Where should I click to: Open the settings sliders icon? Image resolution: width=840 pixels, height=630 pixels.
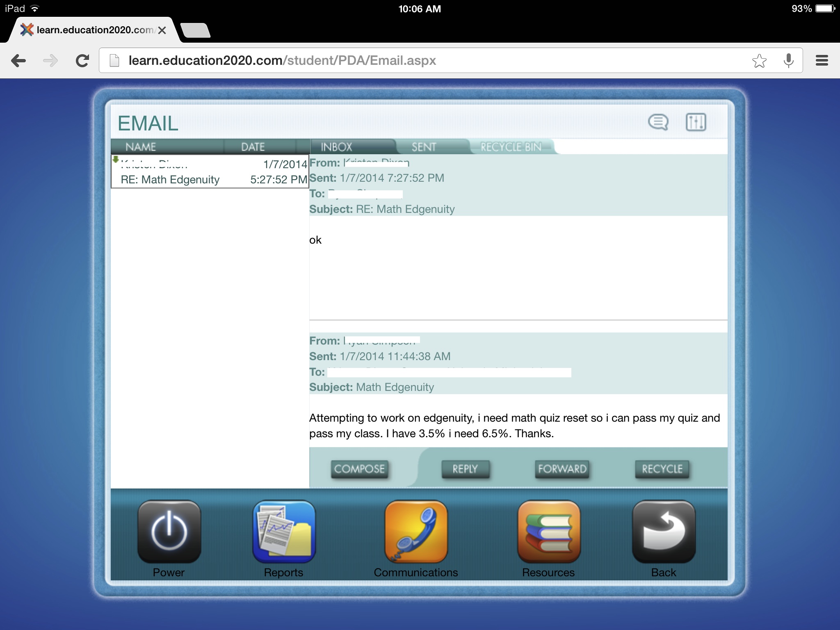pos(696,122)
